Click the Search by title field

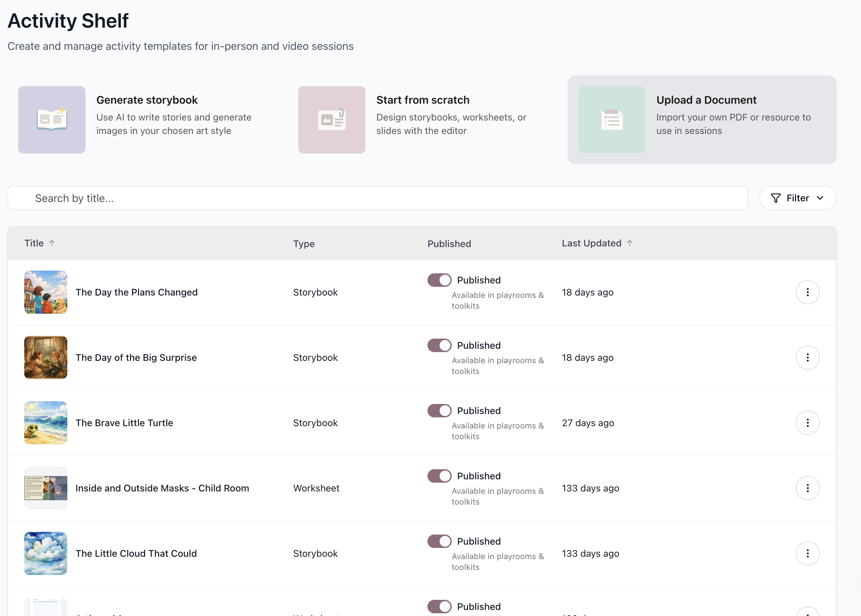377,198
